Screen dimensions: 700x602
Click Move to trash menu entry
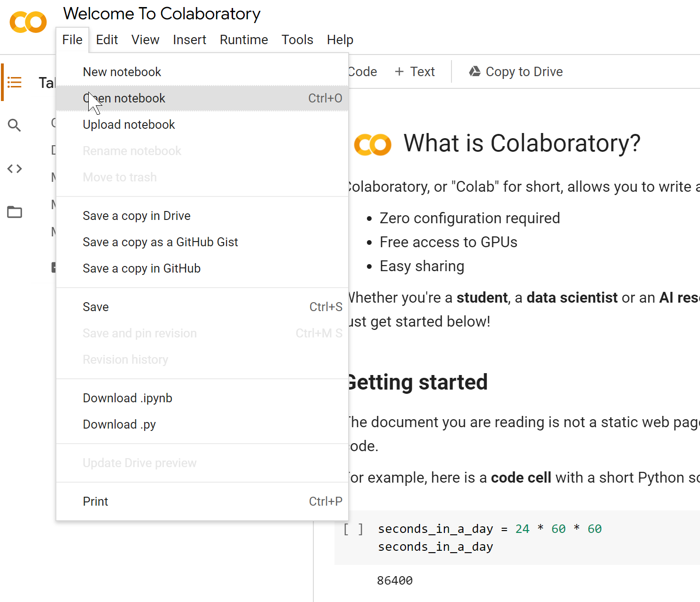click(x=202, y=177)
